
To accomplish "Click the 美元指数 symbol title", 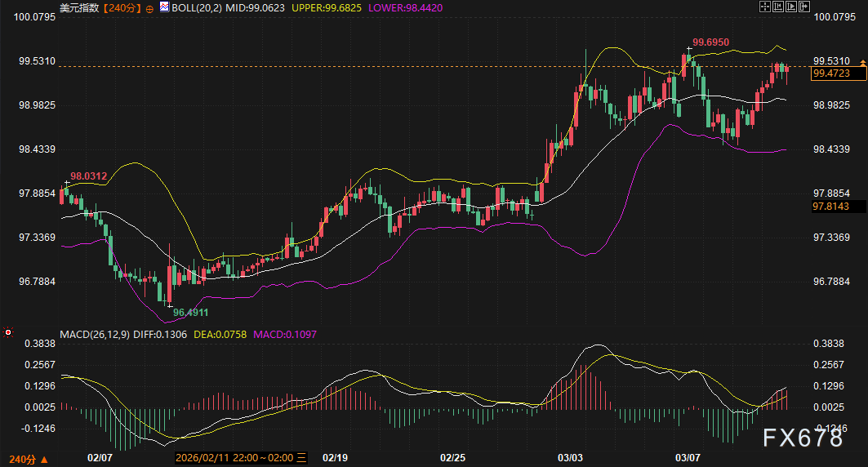I will point(80,7).
